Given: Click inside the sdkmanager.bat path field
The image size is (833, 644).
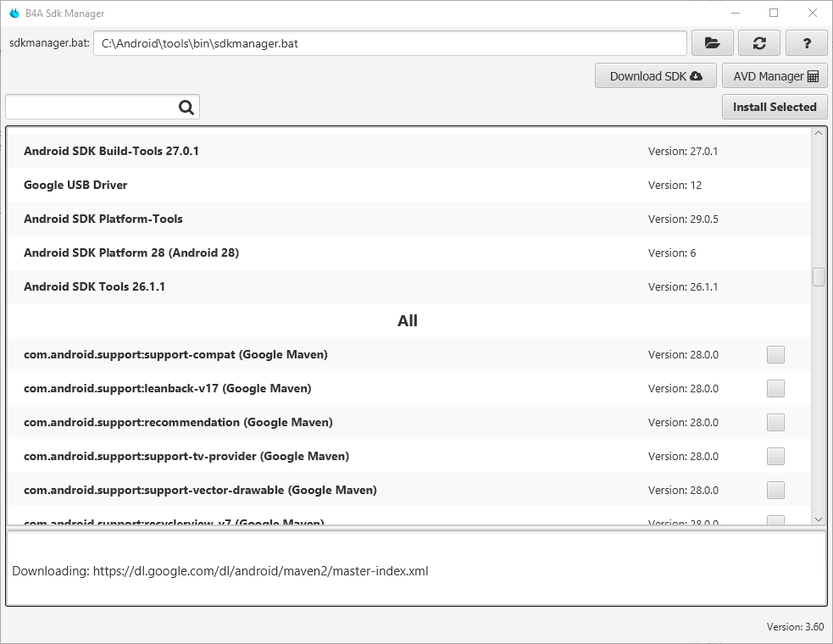Looking at the screenshot, I should pyautogui.click(x=390, y=42).
